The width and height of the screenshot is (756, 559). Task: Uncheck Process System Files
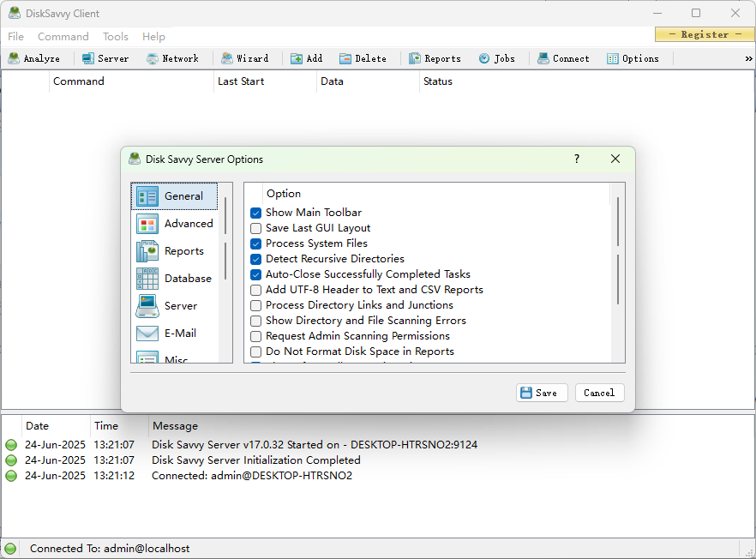tap(255, 243)
